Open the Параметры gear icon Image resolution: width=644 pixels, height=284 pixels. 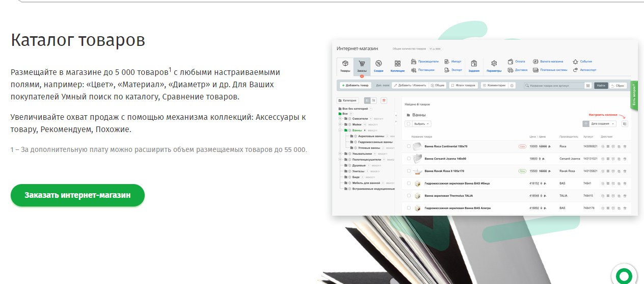pos(494,65)
